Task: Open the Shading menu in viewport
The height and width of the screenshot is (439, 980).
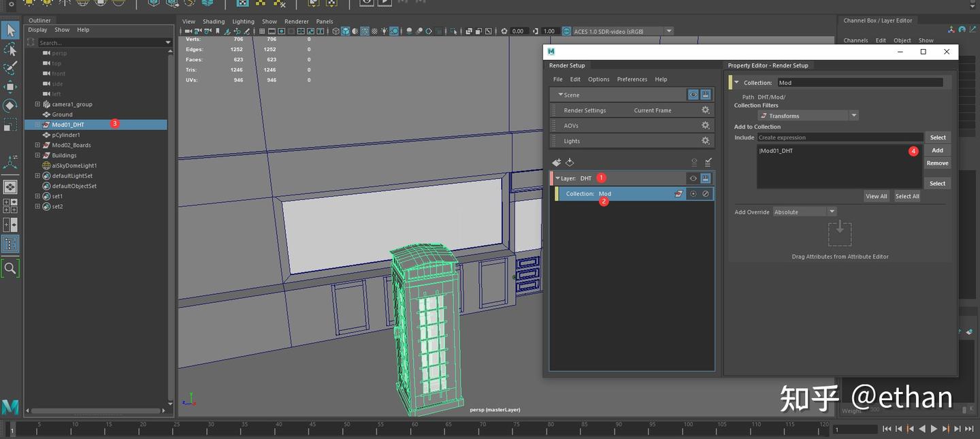Action: point(213,22)
